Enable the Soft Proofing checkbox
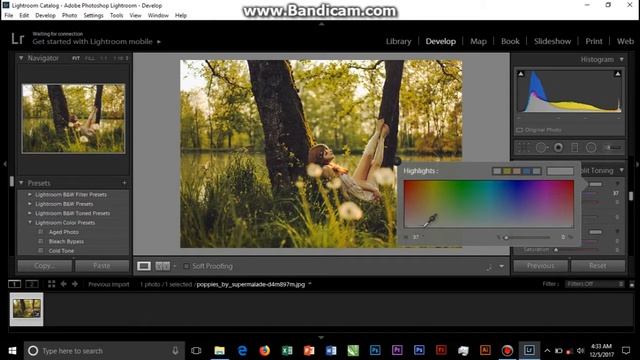The width and height of the screenshot is (640, 360). [186, 266]
